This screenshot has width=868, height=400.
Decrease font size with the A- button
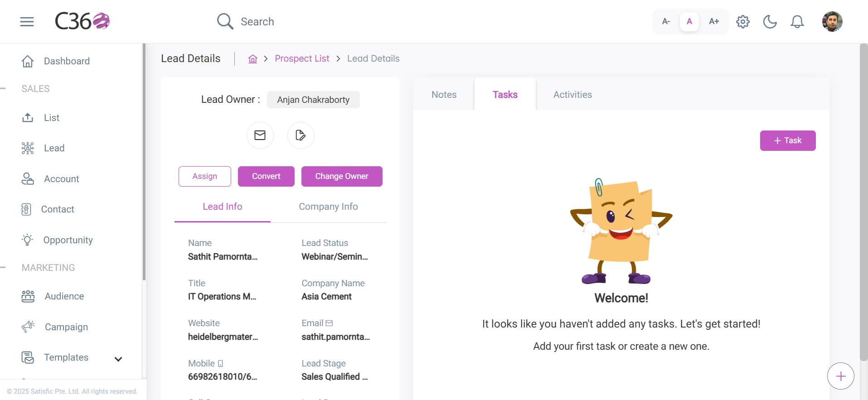click(x=666, y=21)
